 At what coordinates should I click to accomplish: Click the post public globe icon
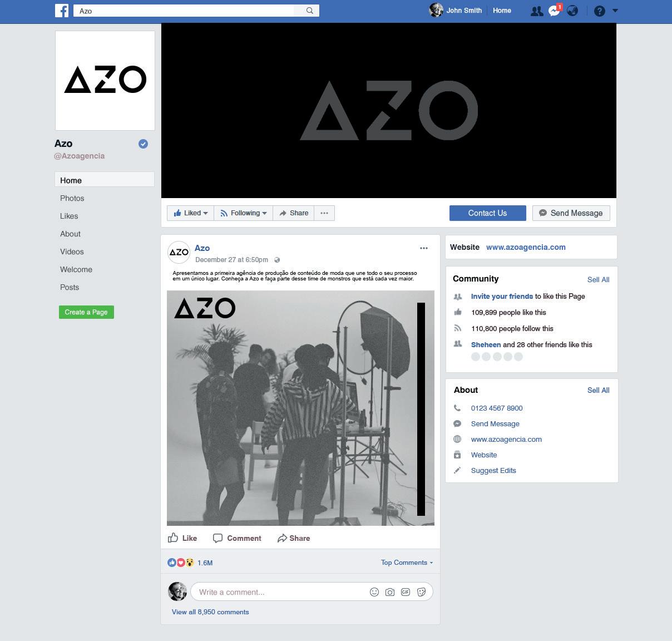[x=277, y=260]
